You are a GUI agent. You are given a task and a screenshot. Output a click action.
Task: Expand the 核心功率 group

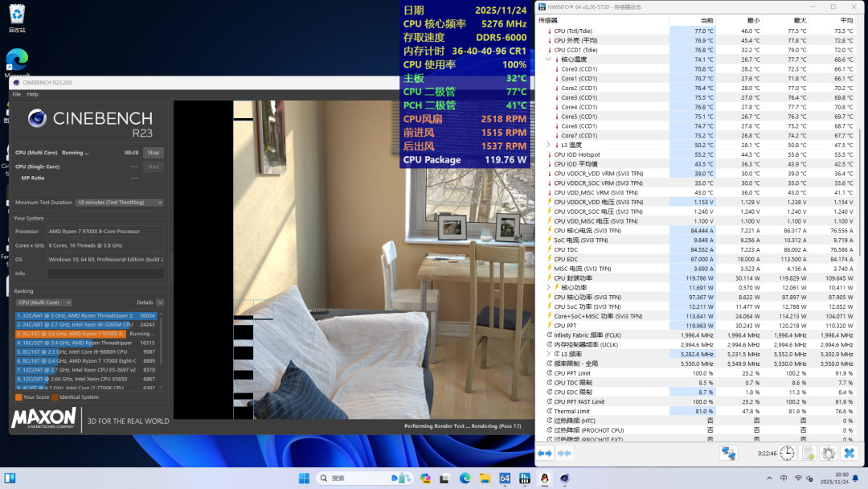549,287
